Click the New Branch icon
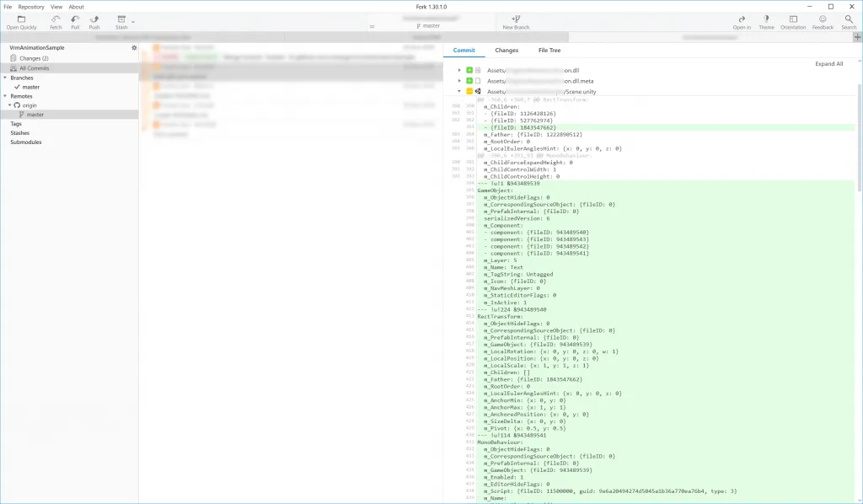The width and height of the screenshot is (863, 504). 516,22
